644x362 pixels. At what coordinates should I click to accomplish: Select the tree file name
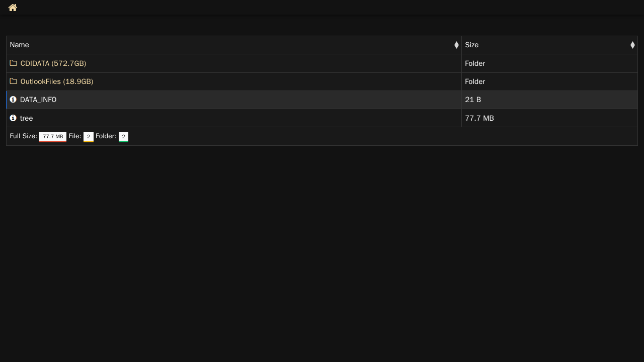point(26,118)
